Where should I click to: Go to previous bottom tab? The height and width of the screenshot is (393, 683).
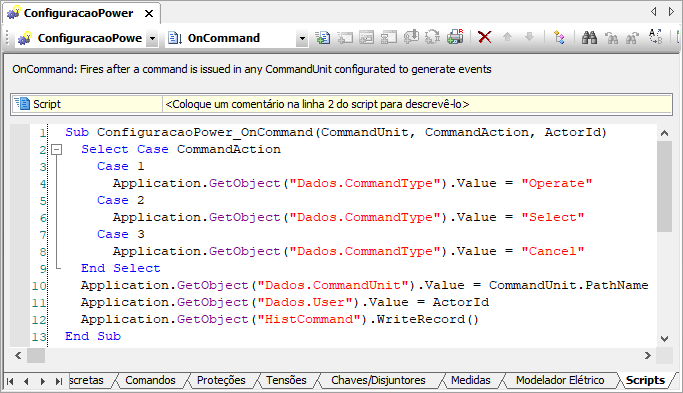coord(26,381)
